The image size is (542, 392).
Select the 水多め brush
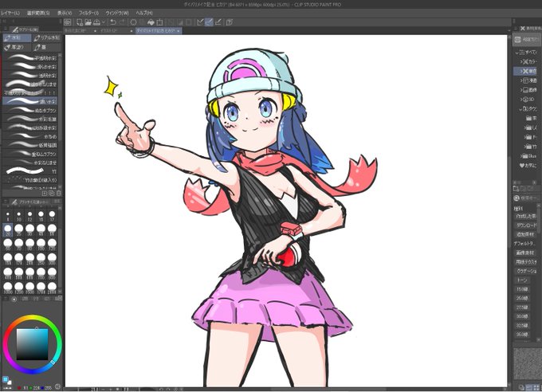pos(31,136)
